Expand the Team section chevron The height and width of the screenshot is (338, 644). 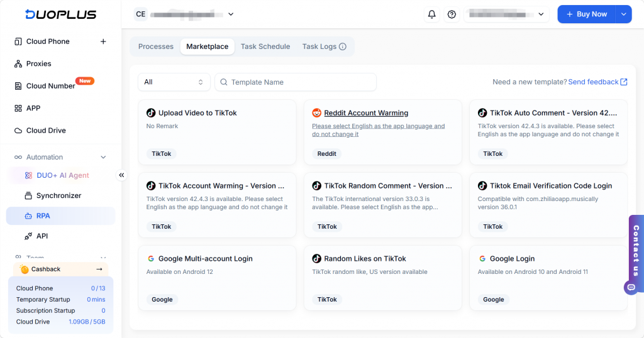103,258
